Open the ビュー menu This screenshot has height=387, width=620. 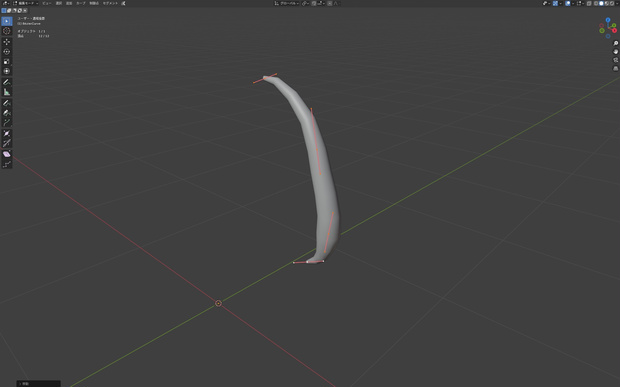pyautogui.click(x=47, y=3)
